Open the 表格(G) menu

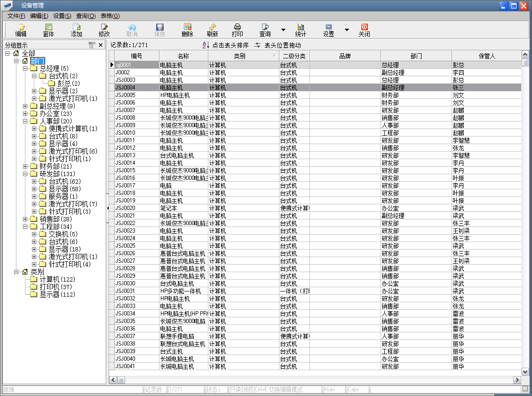click(110, 16)
